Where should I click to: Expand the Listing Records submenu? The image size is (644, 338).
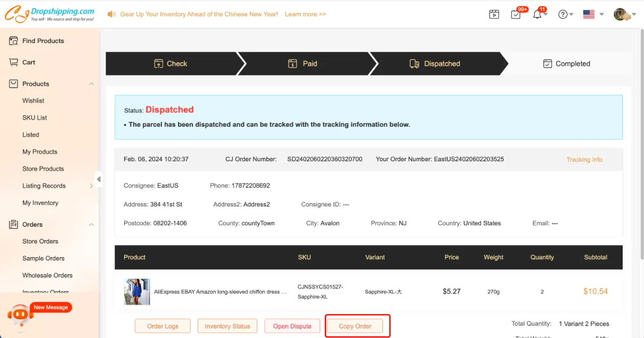pos(91,186)
